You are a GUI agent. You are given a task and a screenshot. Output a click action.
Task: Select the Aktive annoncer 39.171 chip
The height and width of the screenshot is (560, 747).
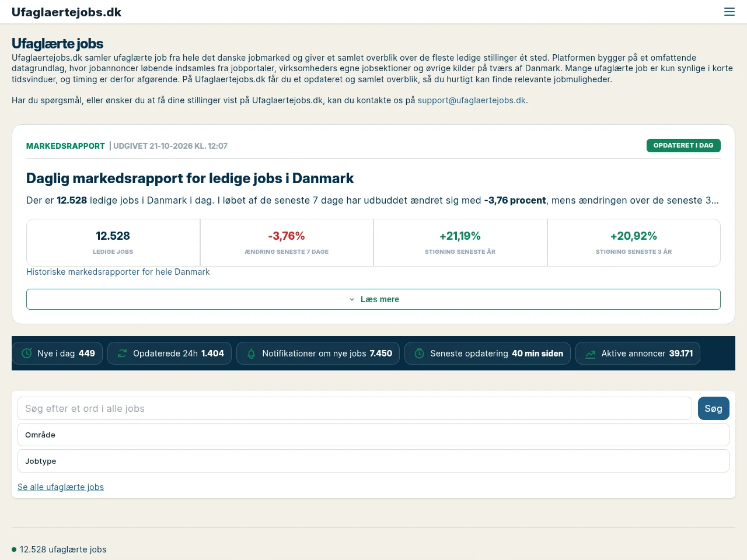pyautogui.click(x=638, y=353)
